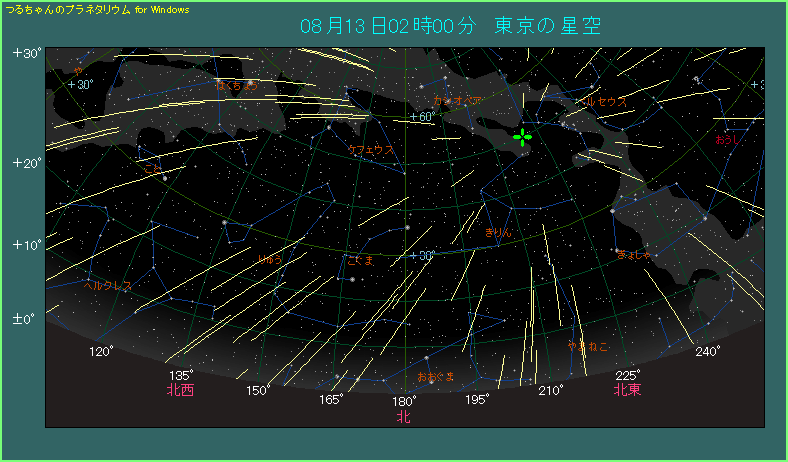Click the 北東 direction label
788x462 pixels.
[x=628, y=390]
